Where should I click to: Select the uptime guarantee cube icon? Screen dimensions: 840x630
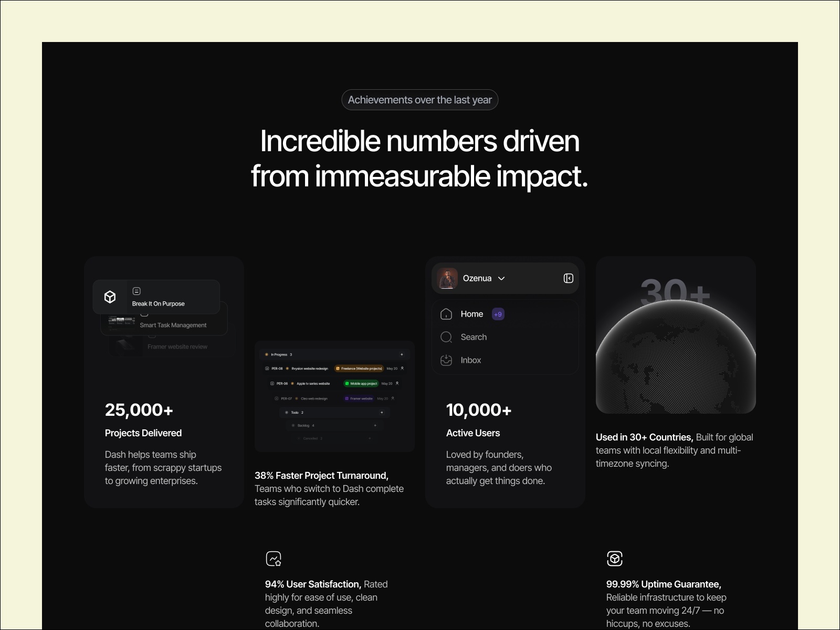615,559
